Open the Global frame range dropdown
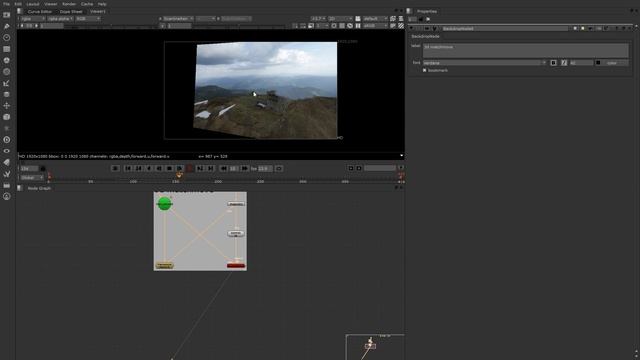This screenshot has height=360, width=640. click(x=32, y=178)
